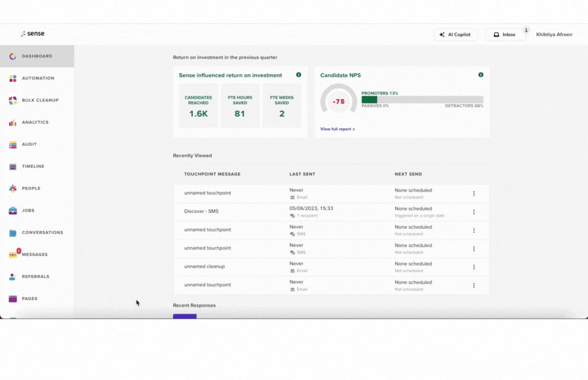Open the Messages chat icon
Image resolution: width=588 pixels, height=380 pixels.
click(12, 255)
